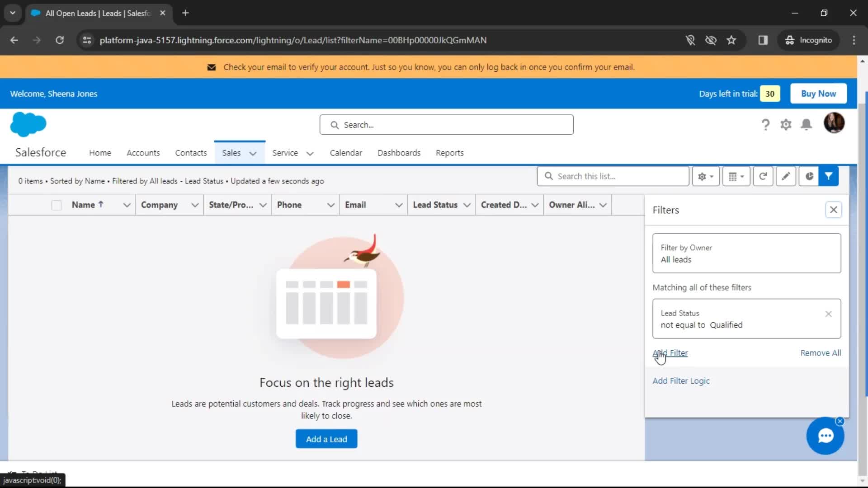Expand the State/Province column dropdown
This screenshot has width=868, height=488.
click(x=263, y=205)
